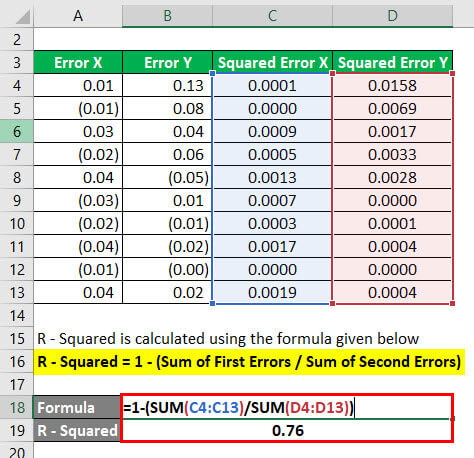Click cell with value 0.0033
The width and height of the screenshot is (474, 458).
tap(392, 154)
